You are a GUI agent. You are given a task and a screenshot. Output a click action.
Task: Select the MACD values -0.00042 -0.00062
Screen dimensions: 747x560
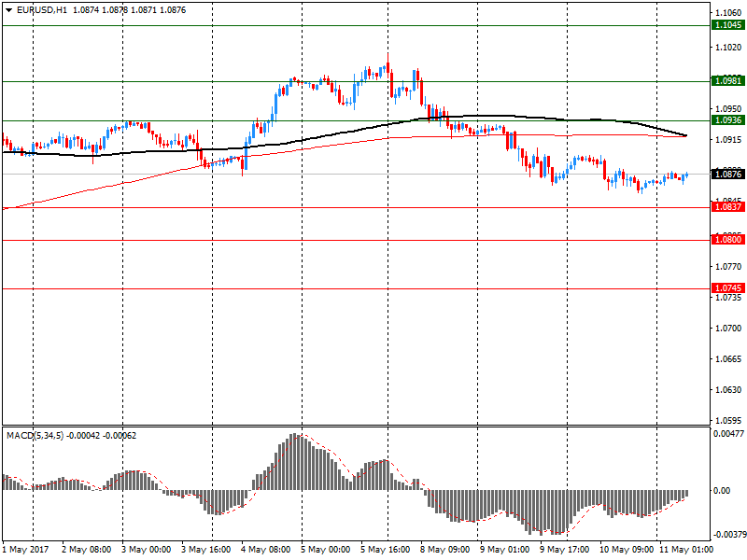pos(102,436)
